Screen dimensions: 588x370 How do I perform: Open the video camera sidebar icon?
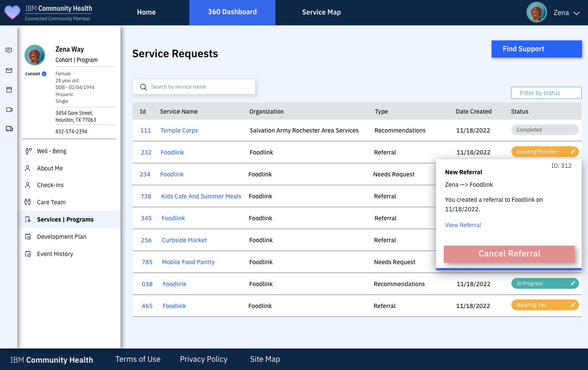(x=9, y=110)
